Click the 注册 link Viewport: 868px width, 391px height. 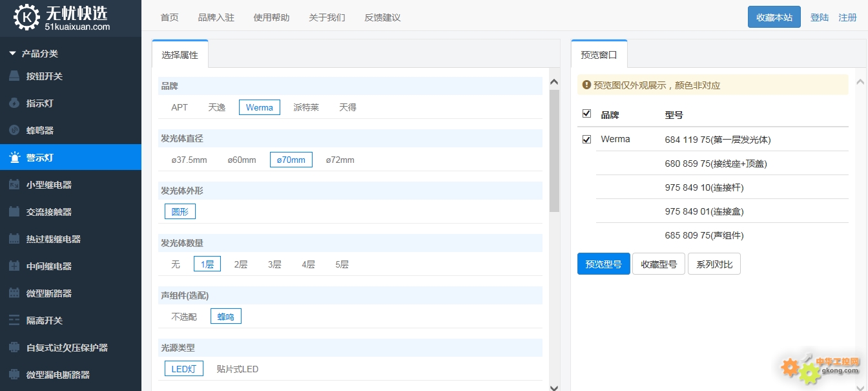[848, 17]
